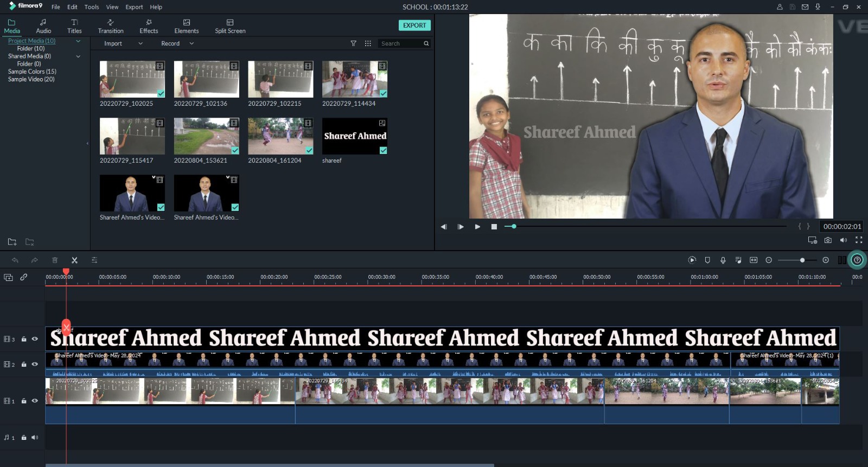Hide track 3 with the eye icon
868x467 pixels.
[35, 339]
